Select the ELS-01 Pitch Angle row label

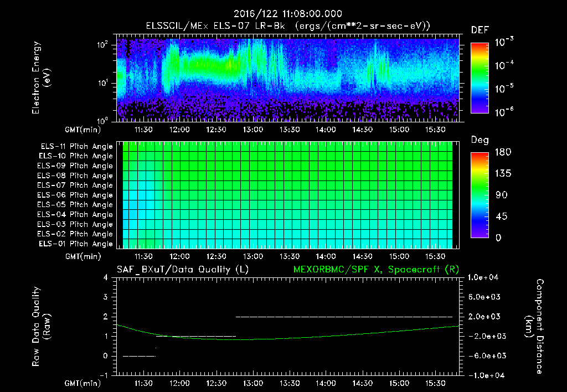pyautogui.click(x=76, y=244)
